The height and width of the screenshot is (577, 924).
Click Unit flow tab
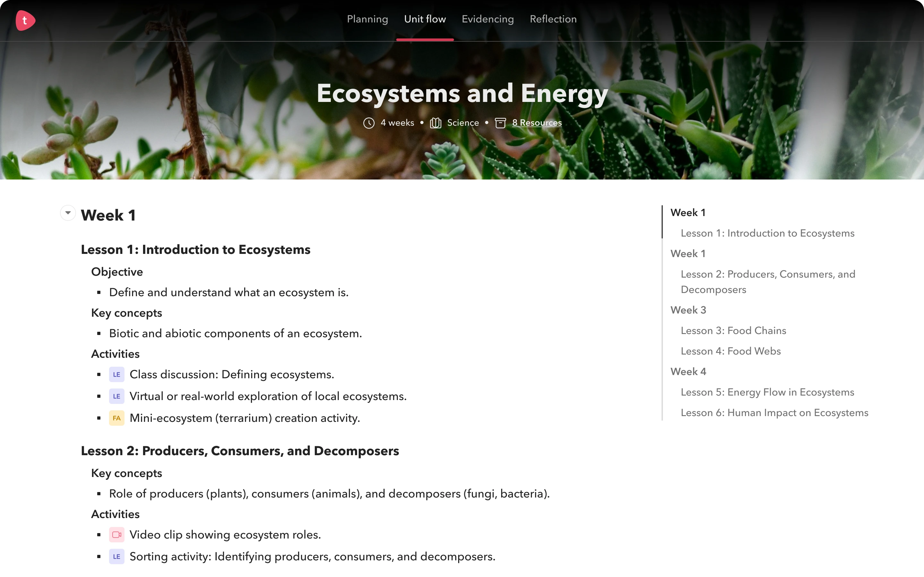[x=425, y=19]
